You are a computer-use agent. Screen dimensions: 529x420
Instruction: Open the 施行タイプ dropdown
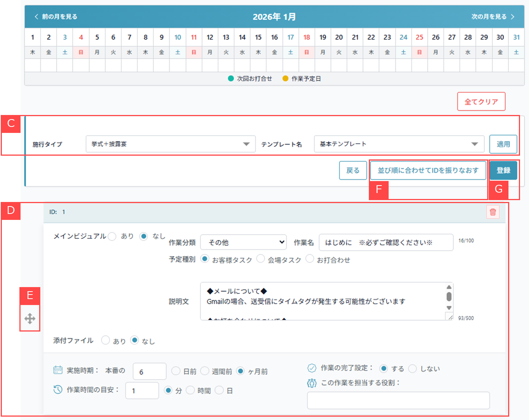170,144
